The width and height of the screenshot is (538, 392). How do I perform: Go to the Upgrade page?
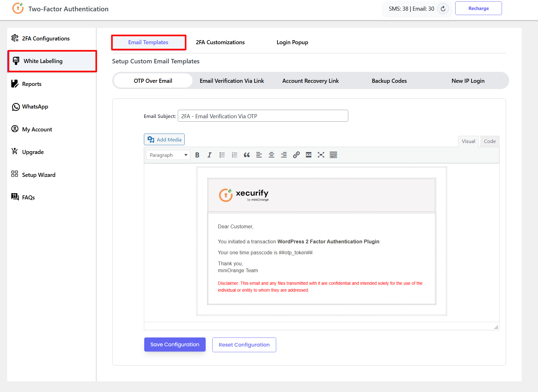pos(52,152)
